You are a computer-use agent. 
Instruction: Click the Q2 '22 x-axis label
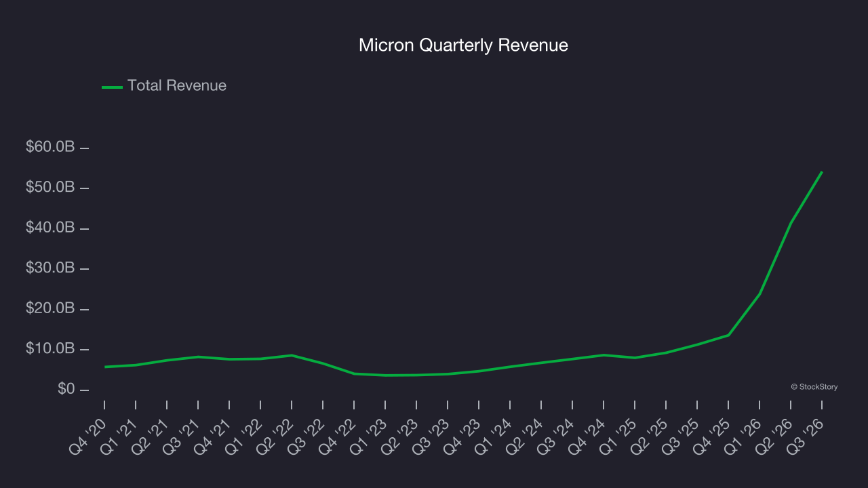275,436
